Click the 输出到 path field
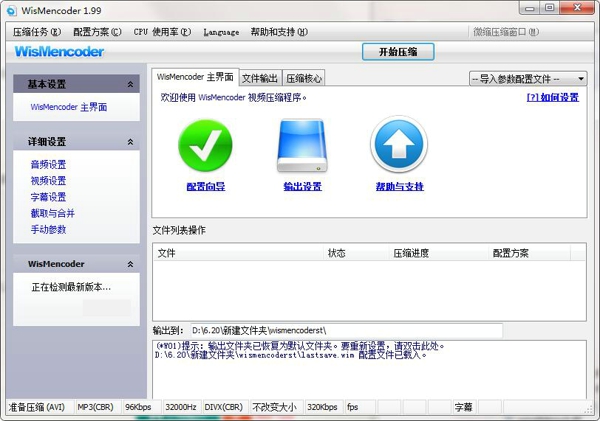 click(340, 330)
